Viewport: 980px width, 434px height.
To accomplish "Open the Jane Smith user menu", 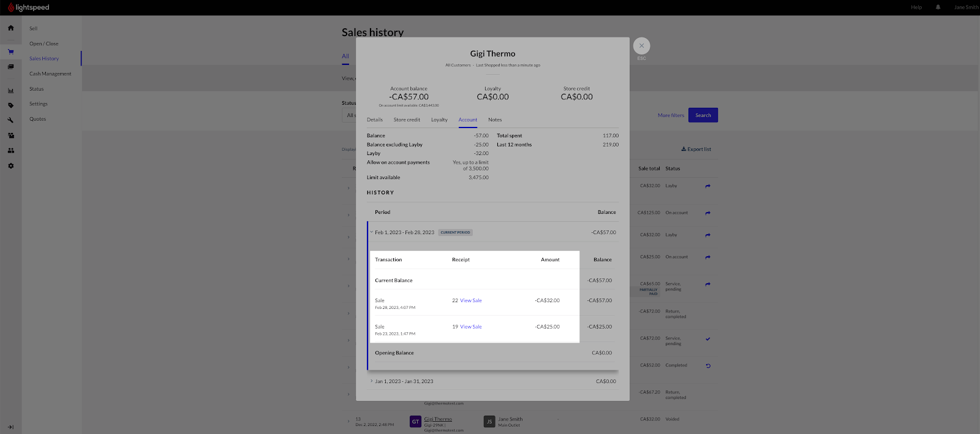I will click(966, 7).
